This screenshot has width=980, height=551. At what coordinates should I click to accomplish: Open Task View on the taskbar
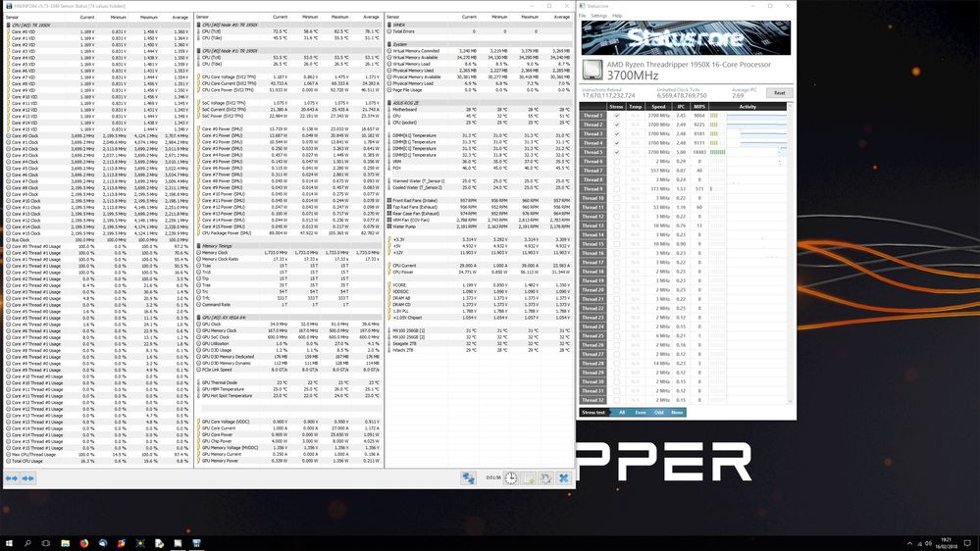click(46, 543)
